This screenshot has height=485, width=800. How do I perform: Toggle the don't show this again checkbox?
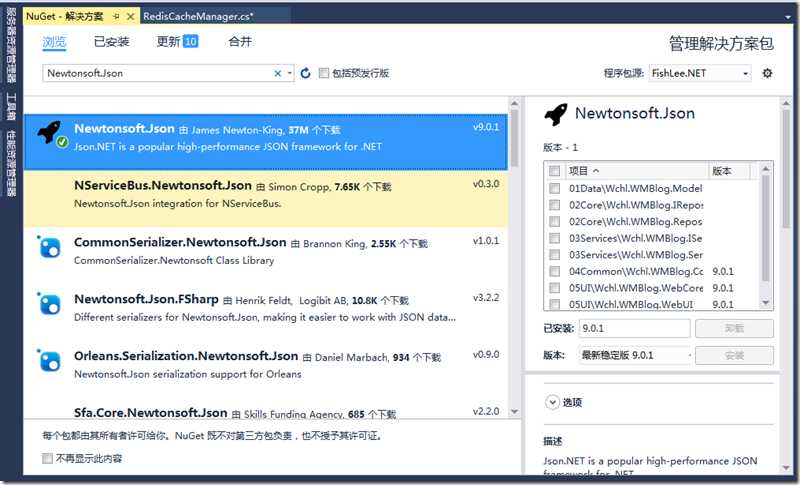click(47, 458)
